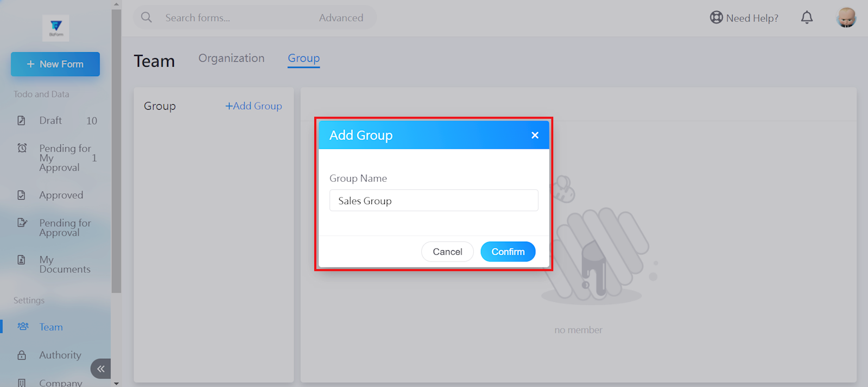Click the search magnifier icon
868x387 pixels.
(147, 17)
